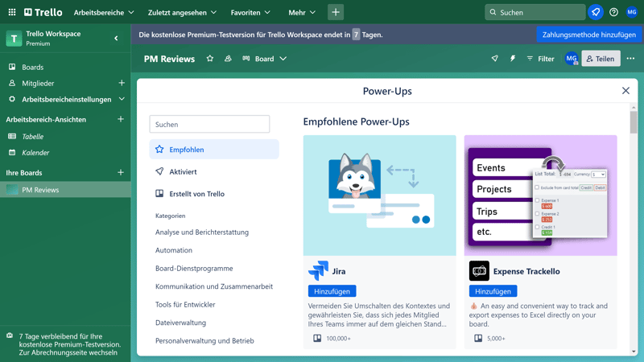Collapse the workspace sidebar arrow
This screenshot has width=644, height=362.
pos(116,38)
